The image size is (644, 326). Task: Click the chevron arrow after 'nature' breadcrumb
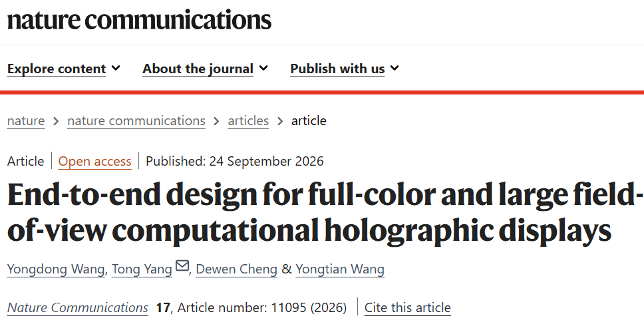57,121
